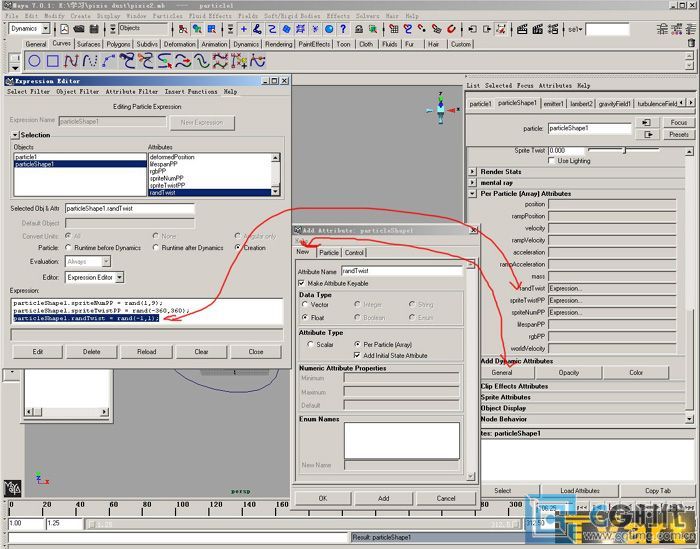Click the Make Live magnet icon

pos(451,29)
